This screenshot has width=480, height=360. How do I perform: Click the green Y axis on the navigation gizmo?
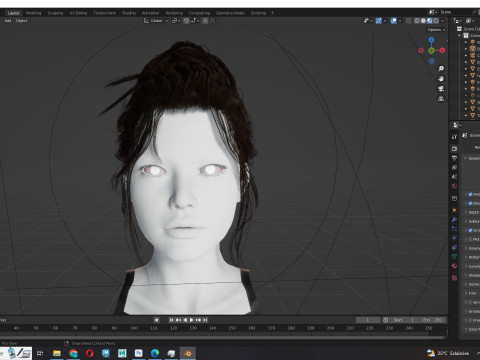coord(431,51)
